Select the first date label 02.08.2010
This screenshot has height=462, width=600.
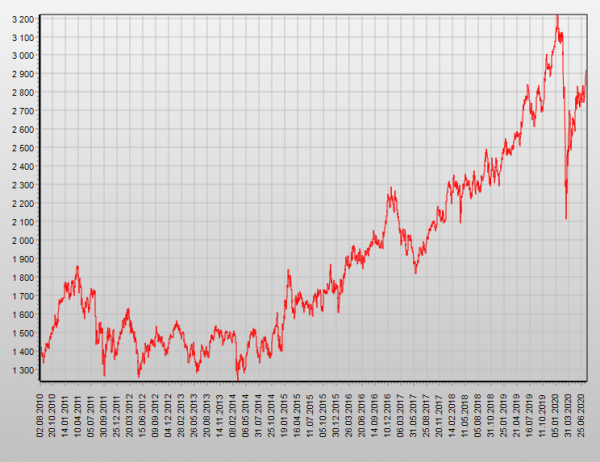pos(41,414)
